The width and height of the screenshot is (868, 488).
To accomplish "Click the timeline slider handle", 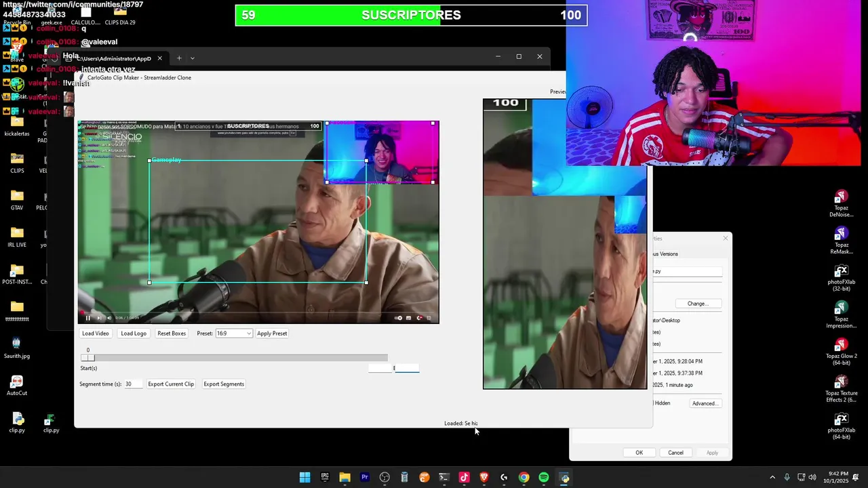I will [x=87, y=358].
